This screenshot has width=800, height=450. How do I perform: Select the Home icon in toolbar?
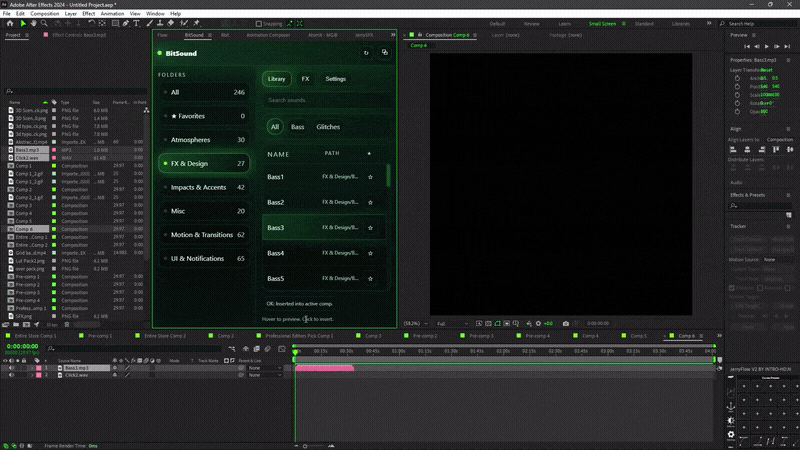[x=10, y=23]
